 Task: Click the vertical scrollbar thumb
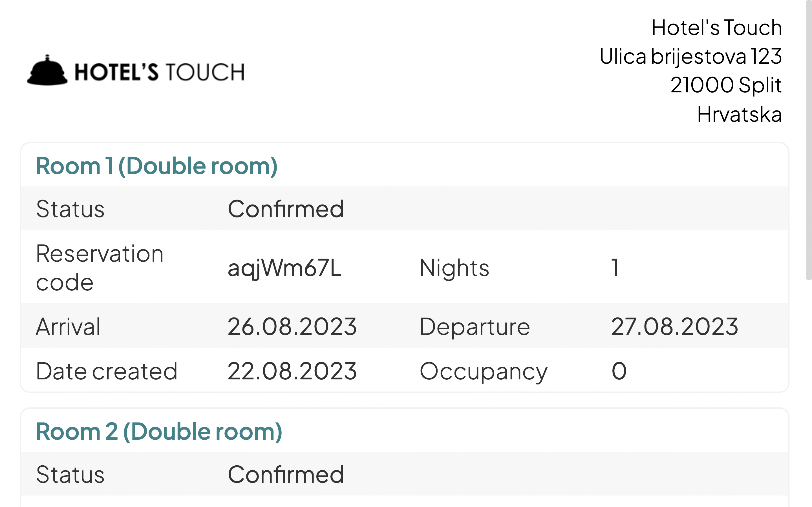[x=809, y=140]
